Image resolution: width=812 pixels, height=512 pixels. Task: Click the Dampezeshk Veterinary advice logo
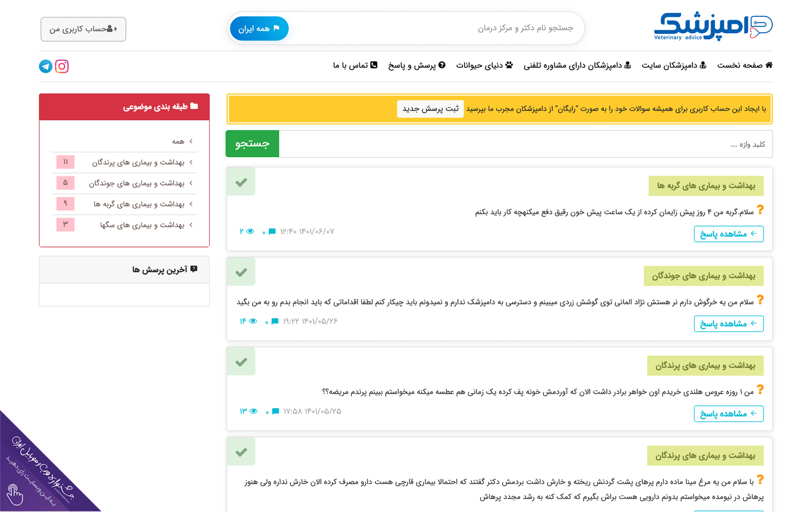click(x=713, y=27)
